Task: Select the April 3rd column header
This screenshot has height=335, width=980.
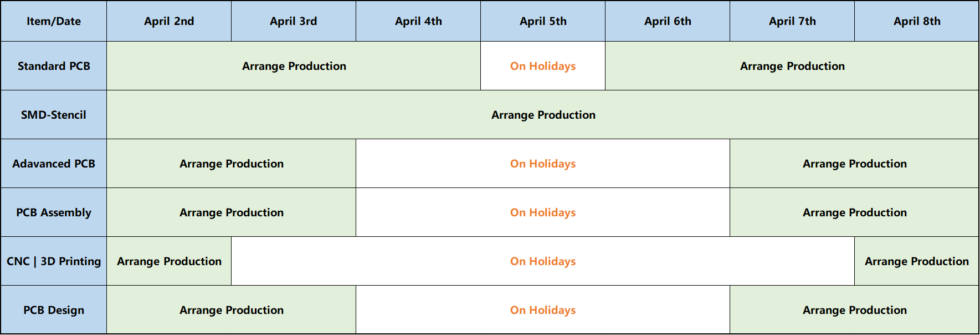Action: (x=294, y=21)
